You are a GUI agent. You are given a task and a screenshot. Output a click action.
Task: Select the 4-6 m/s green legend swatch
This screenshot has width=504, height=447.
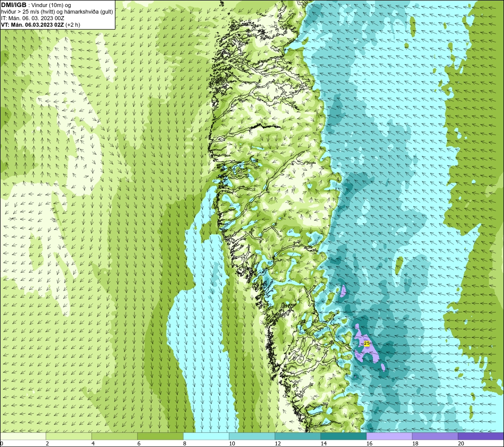point(114,436)
